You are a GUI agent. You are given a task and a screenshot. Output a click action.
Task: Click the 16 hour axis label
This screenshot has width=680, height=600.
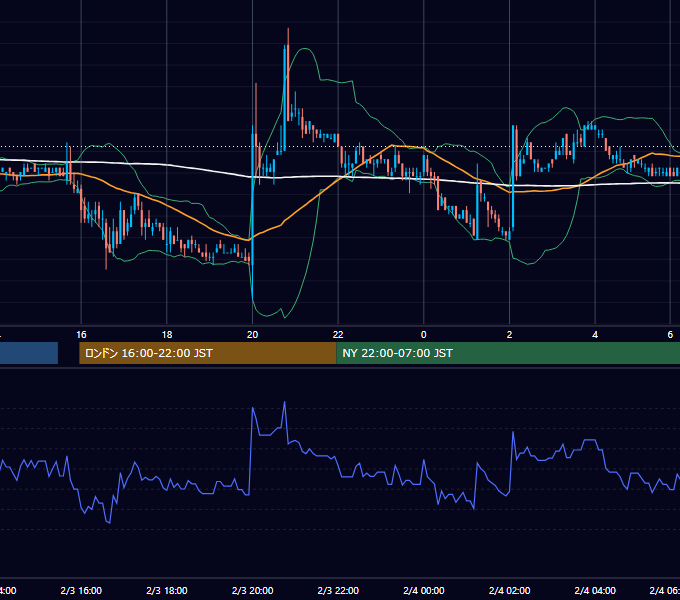pos(81,335)
